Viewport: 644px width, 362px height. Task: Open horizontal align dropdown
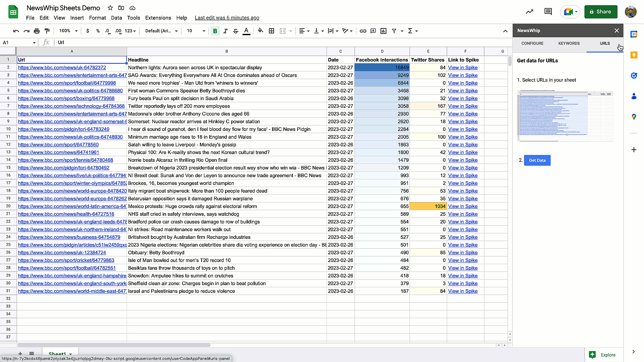[304, 31]
